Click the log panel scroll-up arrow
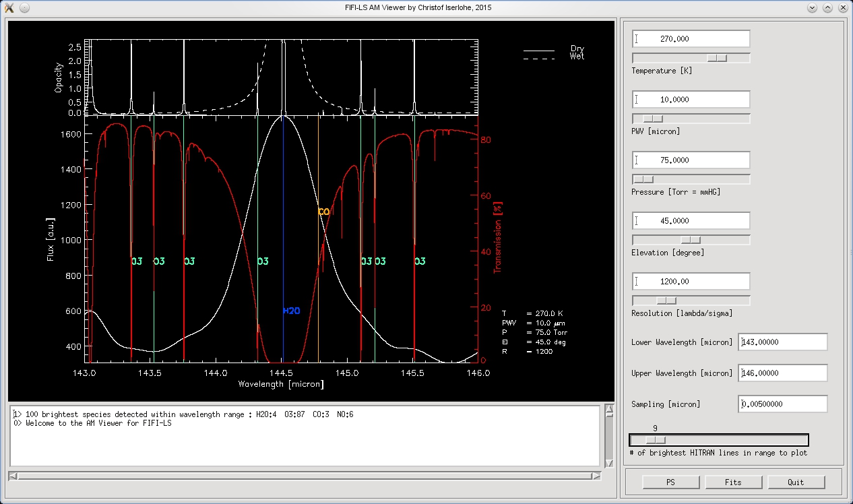Screen dimensions: 853x504 (609, 410)
